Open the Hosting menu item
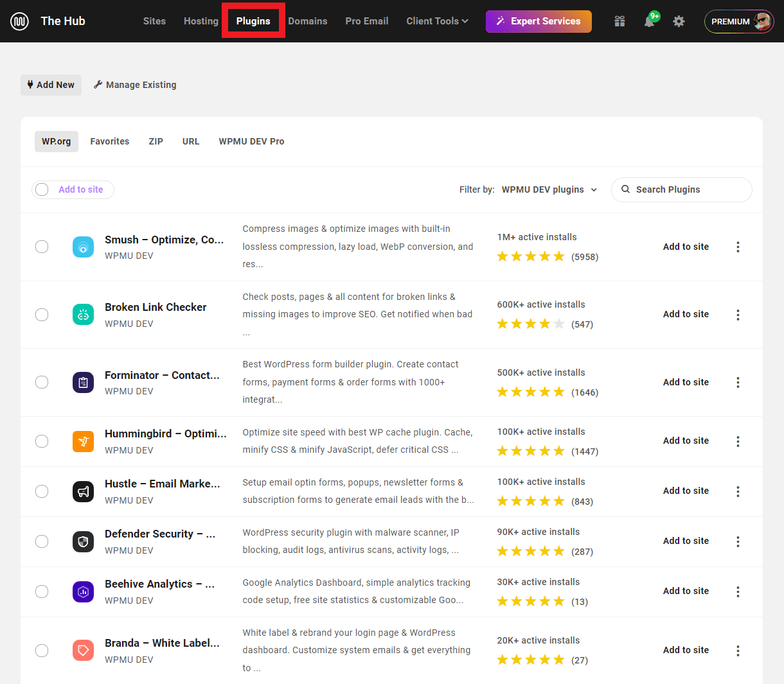This screenshot has width=784, height=684. pos(200,21)
